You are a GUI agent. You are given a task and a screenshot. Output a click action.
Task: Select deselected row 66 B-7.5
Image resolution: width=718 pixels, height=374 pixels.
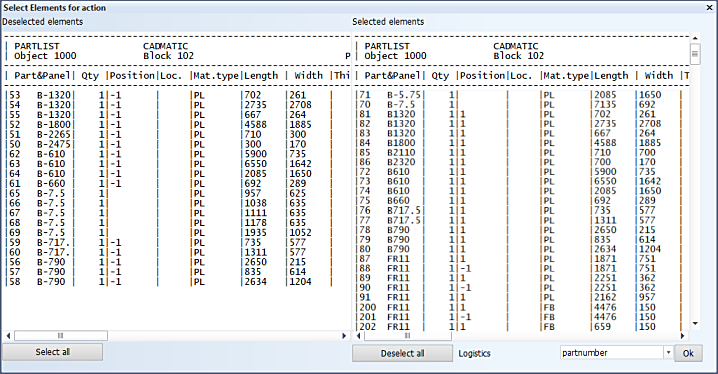tap(177, 203)
